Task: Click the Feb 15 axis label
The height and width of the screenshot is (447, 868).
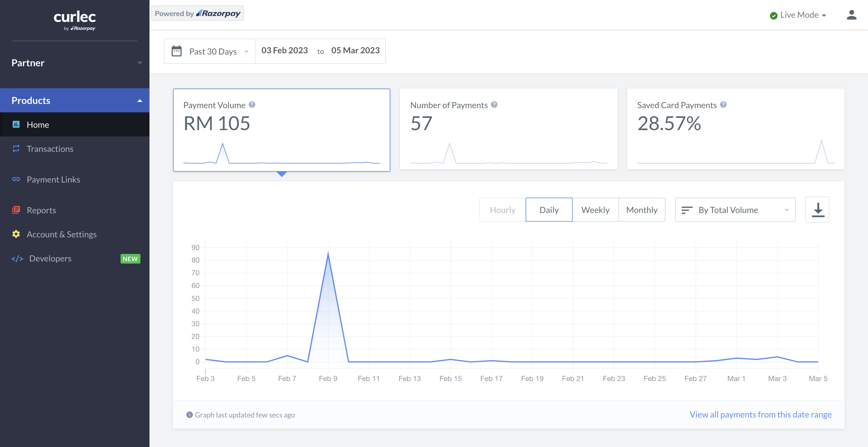Action: pyautogui.click(x=450, y=378)
